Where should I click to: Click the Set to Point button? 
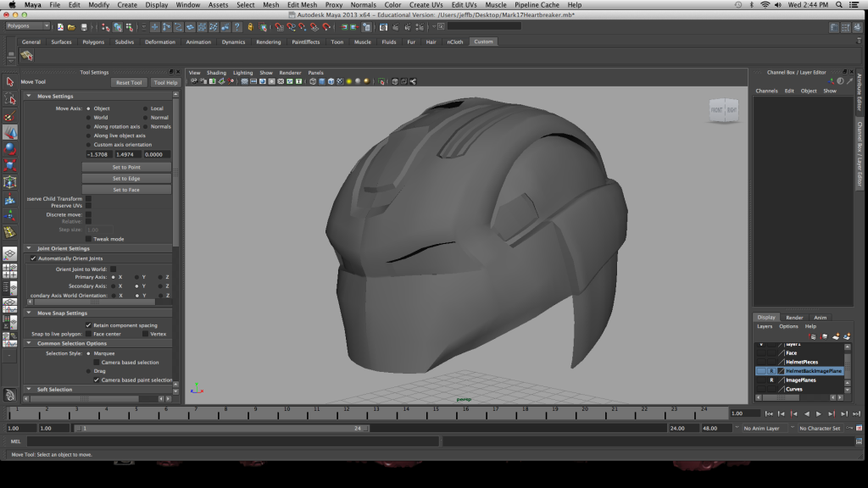pos(126,167)
